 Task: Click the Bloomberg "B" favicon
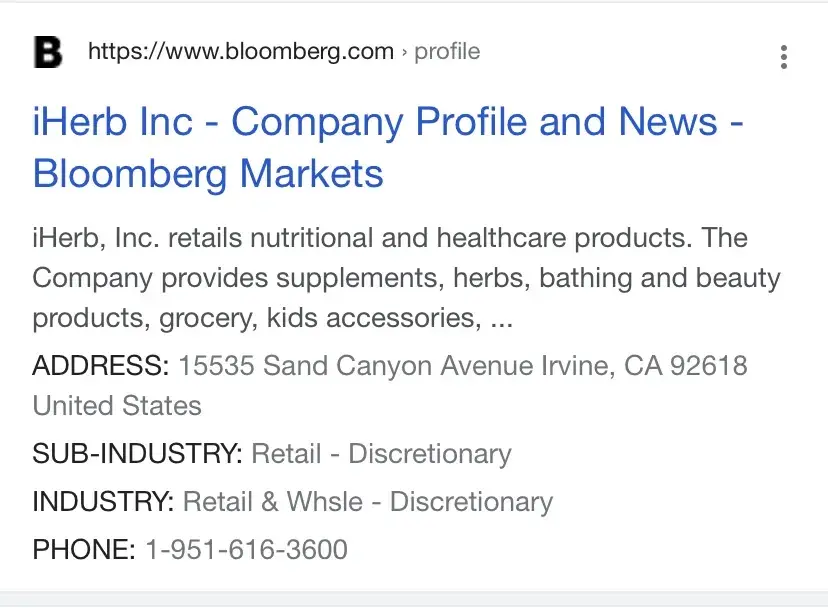(x=48, y=52)
